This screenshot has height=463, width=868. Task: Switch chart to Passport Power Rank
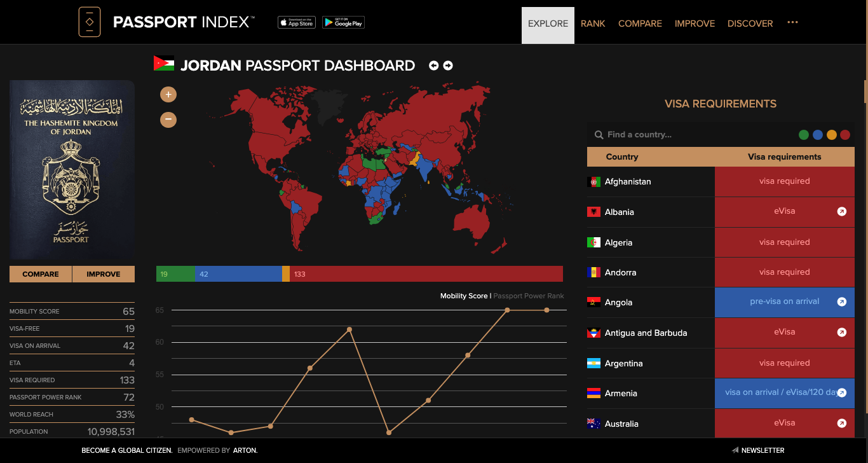coord(529,296)
